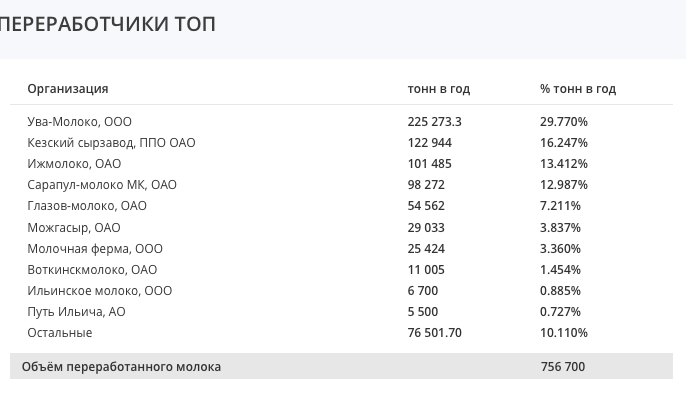Click the тонн в год column header
686x405 pixels.
coord(439,89)
